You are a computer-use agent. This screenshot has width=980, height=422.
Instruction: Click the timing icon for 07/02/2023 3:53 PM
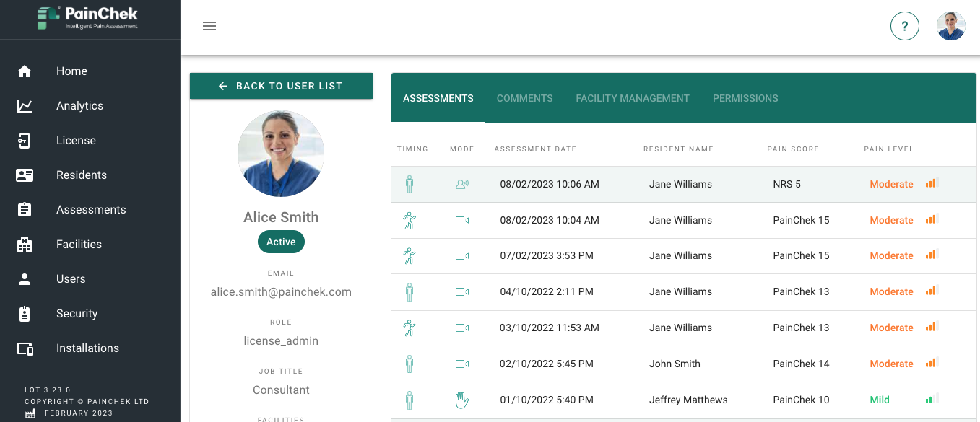pos(409,255)
